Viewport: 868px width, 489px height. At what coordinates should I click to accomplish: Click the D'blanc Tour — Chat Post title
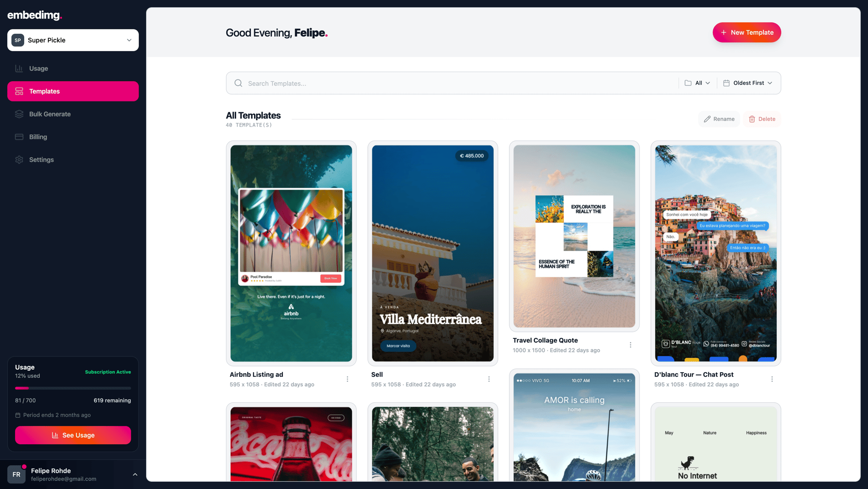[x=693, y=375]
